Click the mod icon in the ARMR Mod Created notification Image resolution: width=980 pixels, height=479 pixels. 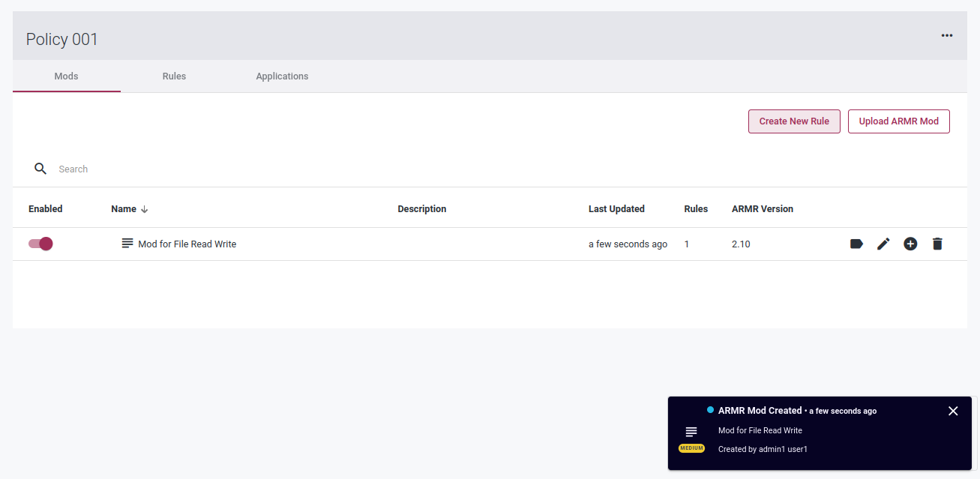click(691, 432)
